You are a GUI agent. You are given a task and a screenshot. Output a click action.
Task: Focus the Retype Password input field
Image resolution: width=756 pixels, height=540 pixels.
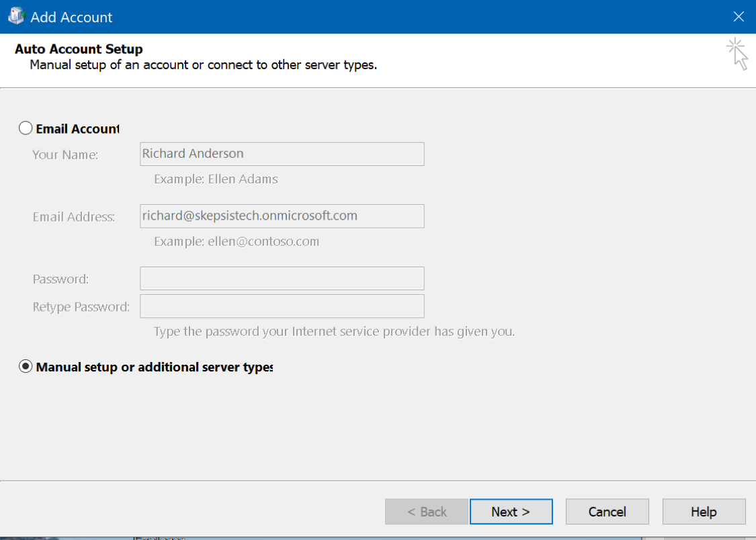(282, 306)
